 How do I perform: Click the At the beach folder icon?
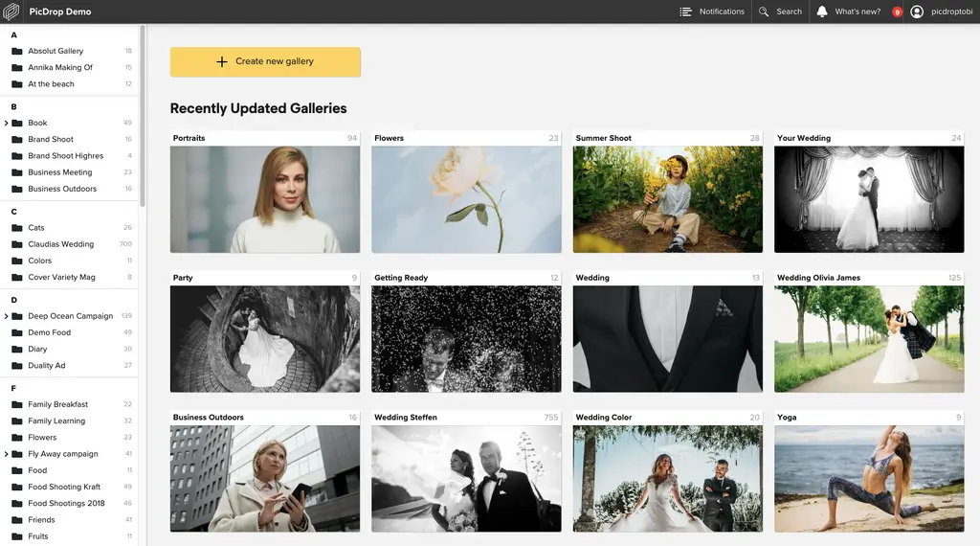[17, 83]
